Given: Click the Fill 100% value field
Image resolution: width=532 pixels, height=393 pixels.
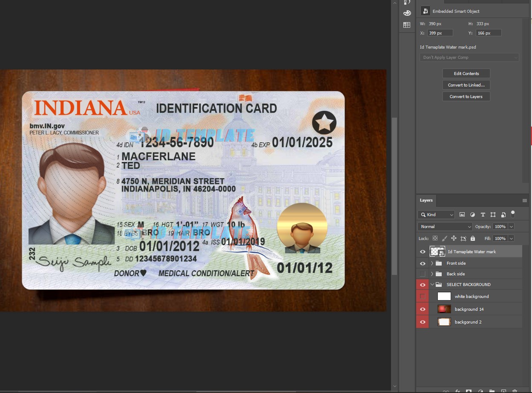Looking at the screenshot, I should [500, 239].
